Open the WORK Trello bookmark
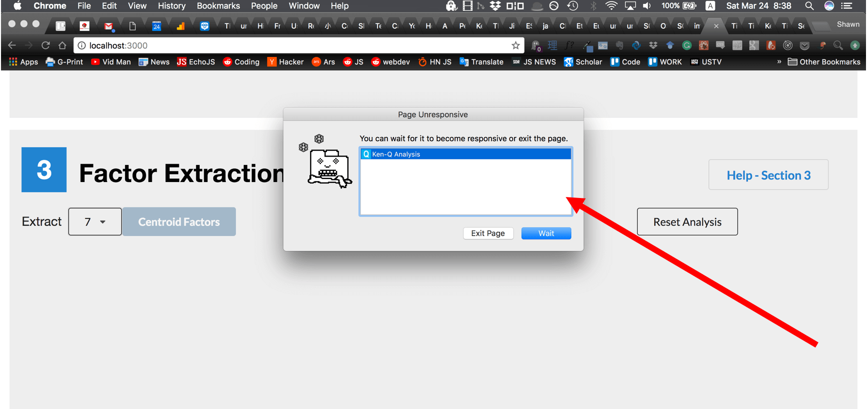The width and height of the screenshot is (868, 409). (x=665, y=62)
